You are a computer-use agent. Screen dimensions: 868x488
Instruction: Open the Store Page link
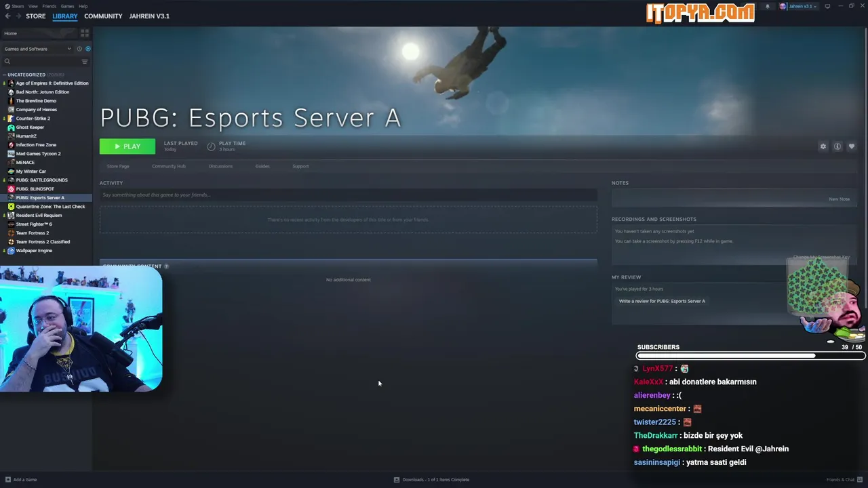tap(118, 166)
